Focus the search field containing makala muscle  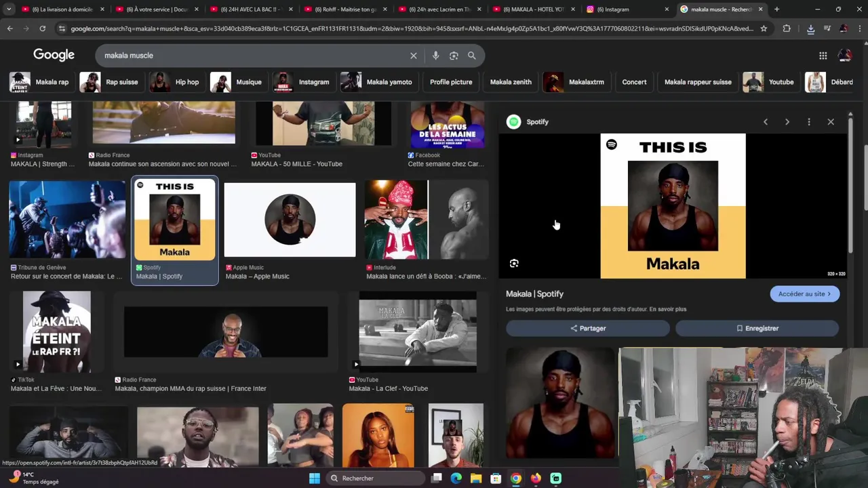coord(251,56)
